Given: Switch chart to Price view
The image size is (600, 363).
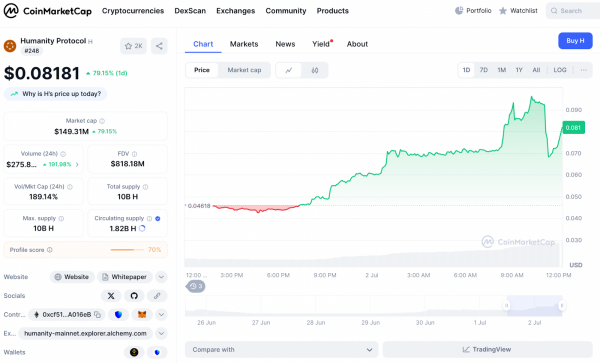Looking at the screenshot, I should tap(202, 70).
